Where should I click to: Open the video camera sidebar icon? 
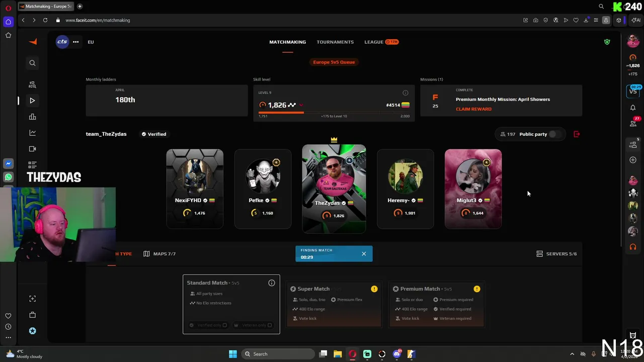[32, 149]
